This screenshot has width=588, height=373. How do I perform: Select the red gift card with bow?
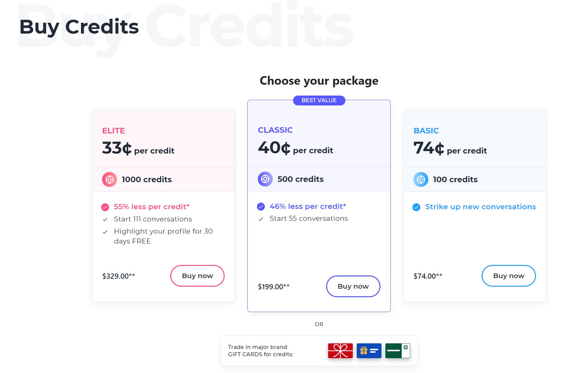pyautogui.click(x=340, y=351)
